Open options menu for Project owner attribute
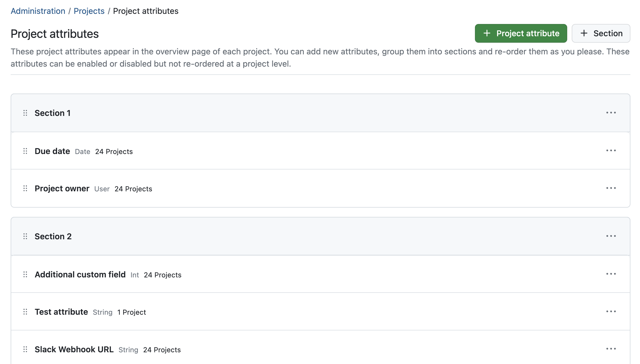The image size is (640, 364). click(x=611, y=188)
